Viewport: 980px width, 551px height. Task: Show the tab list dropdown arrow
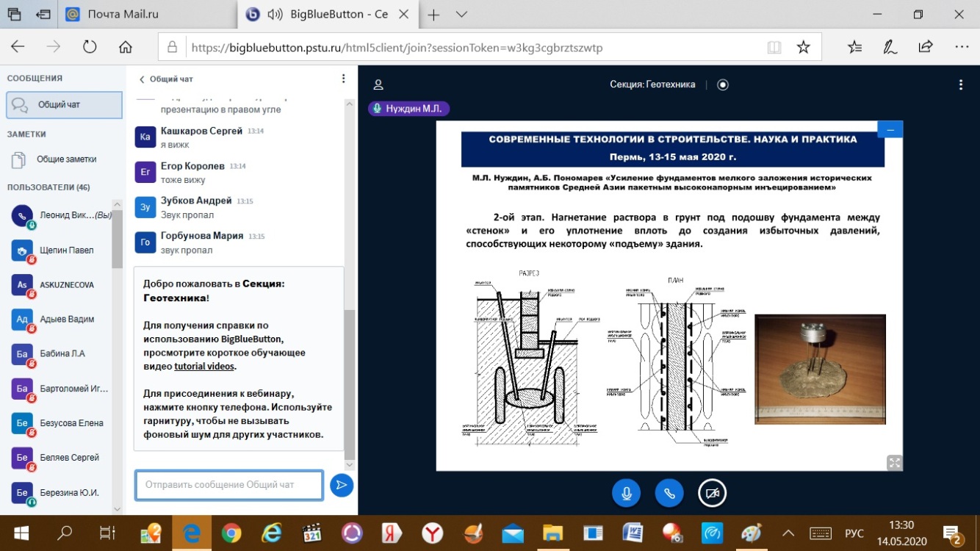(461, 14)
